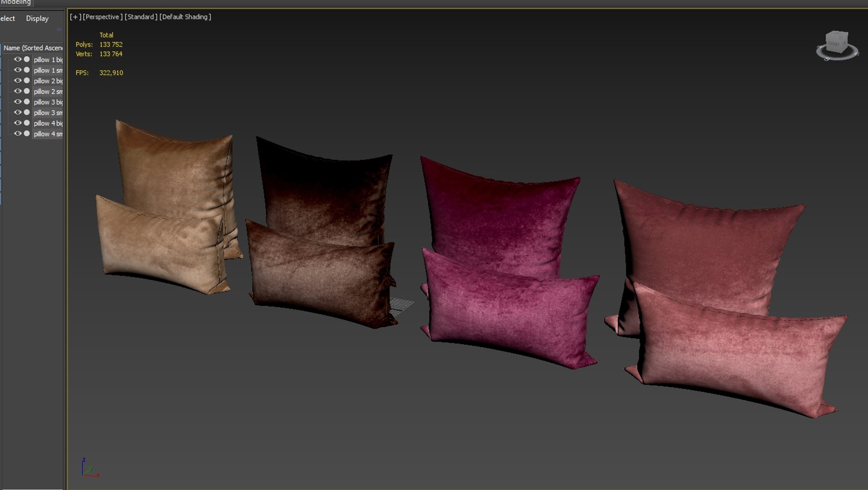Image resolution: width=868 pixels, height=490 pixels.
Task: Select pillow 1 big in the object list
Action: pyautogui.click(x=48, y=59)
